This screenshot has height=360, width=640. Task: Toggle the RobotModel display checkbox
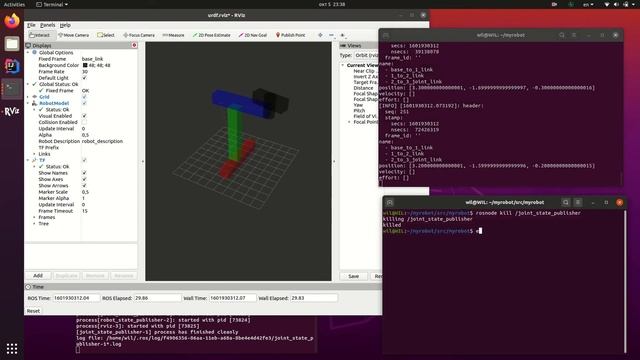[x=84, y=103]
